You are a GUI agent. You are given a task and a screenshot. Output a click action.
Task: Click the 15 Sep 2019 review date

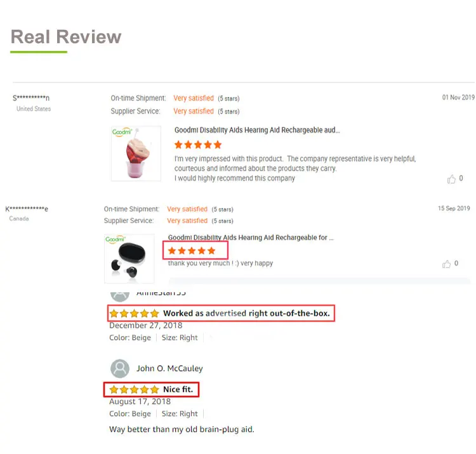coord(454,209)
